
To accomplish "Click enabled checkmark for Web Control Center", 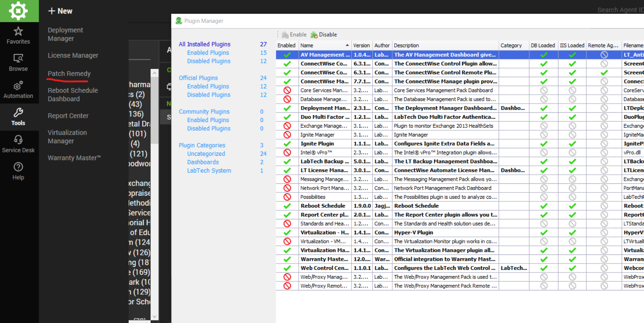I will tap(287, 268).
